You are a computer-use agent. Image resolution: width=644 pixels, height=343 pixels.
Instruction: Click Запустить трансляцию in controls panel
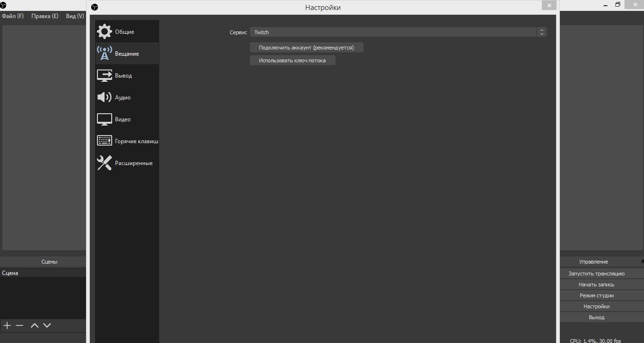(596, 274)
